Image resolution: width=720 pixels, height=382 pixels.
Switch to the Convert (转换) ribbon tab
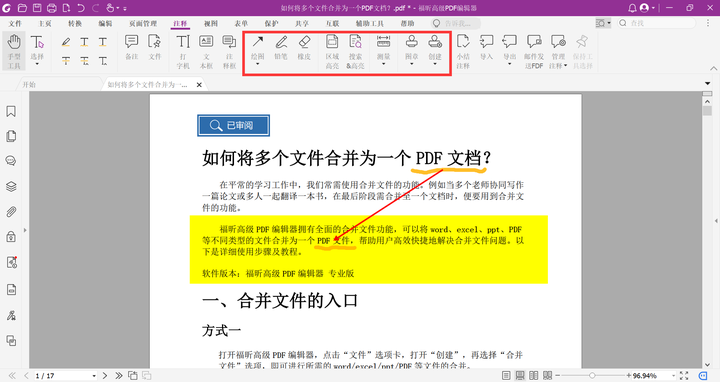coord(75,23)
